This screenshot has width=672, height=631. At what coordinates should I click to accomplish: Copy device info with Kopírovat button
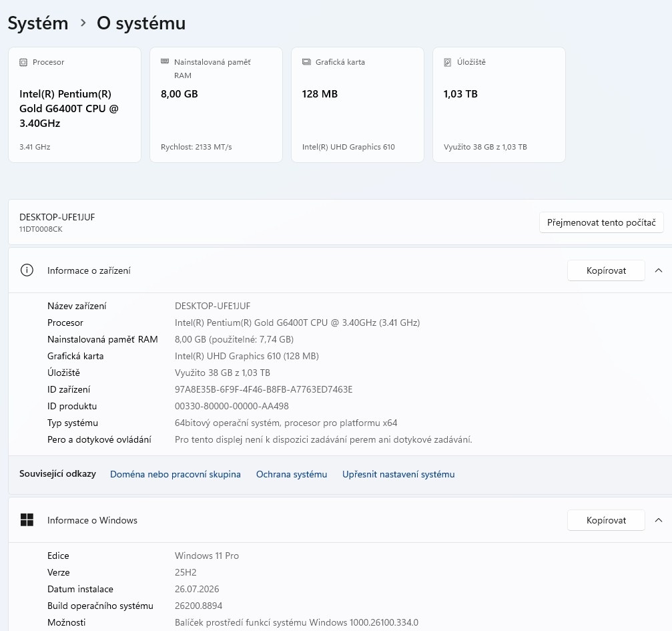point(606,270)
